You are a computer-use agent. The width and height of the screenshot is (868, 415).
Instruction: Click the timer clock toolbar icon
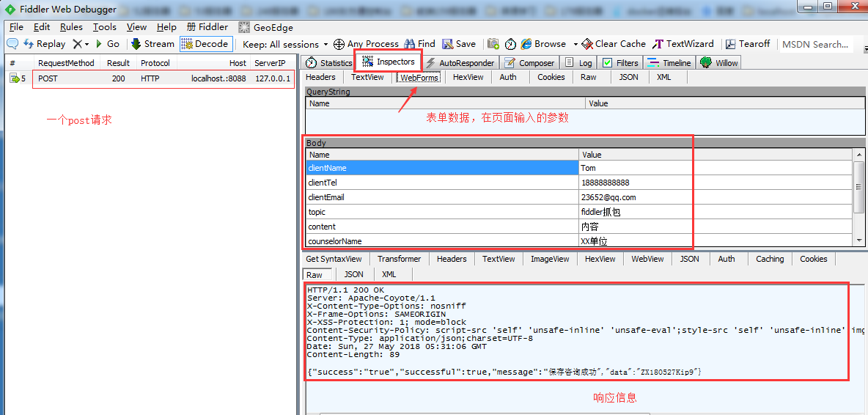(510, 44)
